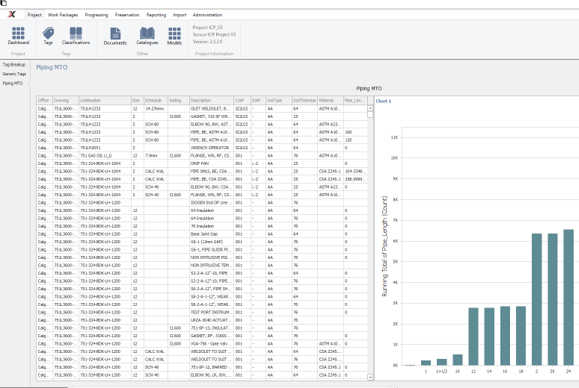The height and width of the screenshot is (388, 579).
Task: Switch to the Project ribbon tab
Action: 34,15
